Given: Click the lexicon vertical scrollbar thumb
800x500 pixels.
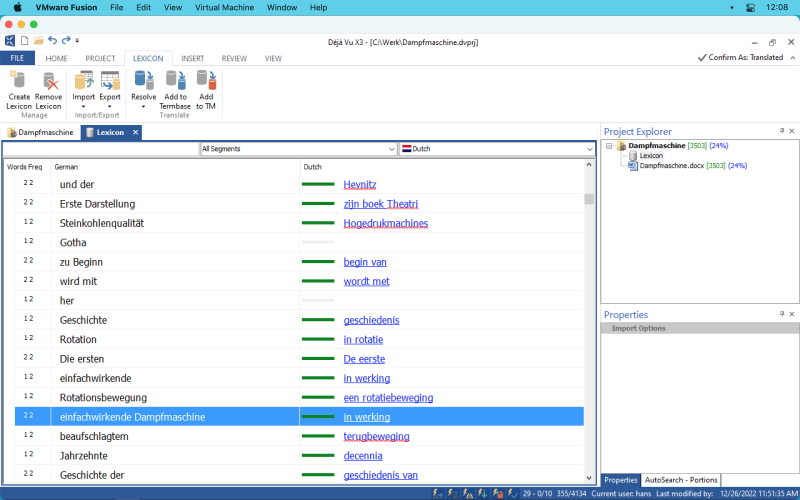Looking at the screenshot, I should coord(589,199).
